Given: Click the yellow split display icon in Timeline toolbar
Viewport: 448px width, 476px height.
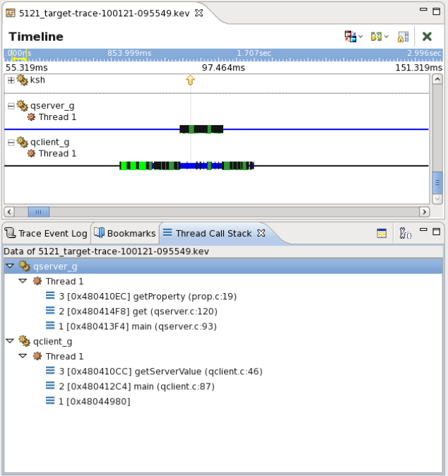Looking at the screenshot, I should [x=376, y=37].
